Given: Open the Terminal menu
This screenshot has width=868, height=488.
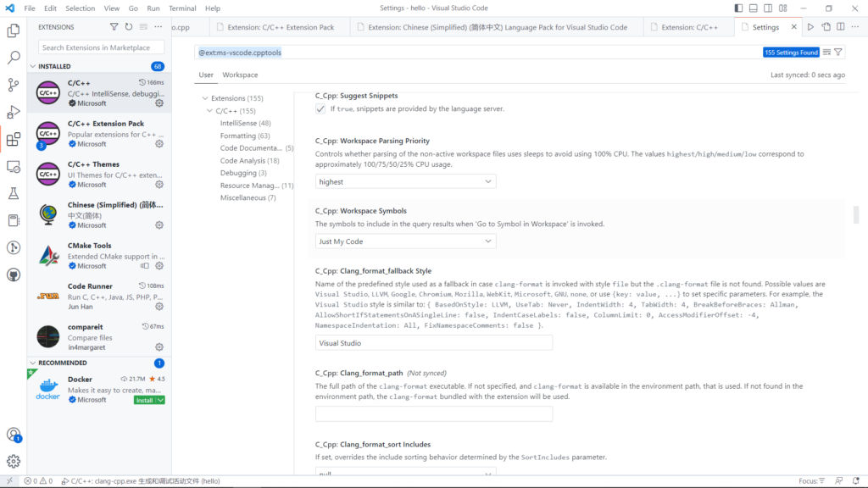Looking at the screenshot, I should (182, 8).
